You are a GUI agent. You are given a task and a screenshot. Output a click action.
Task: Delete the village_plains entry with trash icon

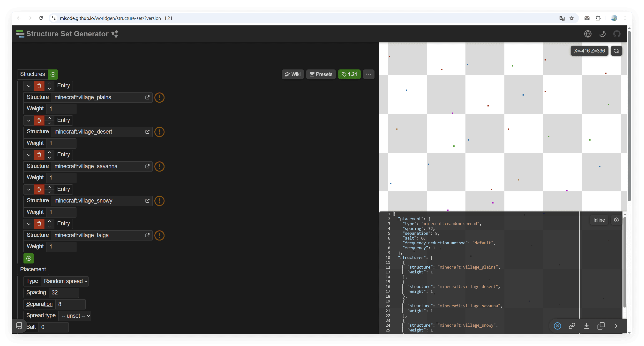point(39,86)
